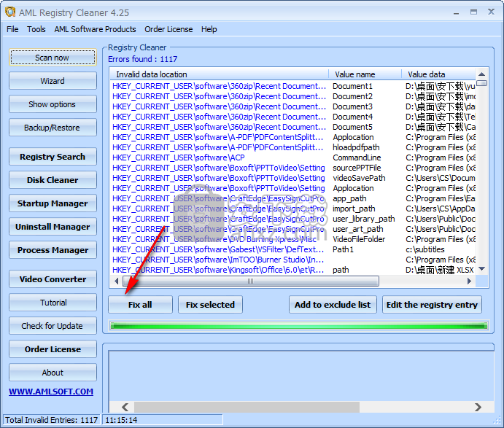This screenshot has width=504, height=428.
Task: Click the 11:15:14 status bar time
Action: (x=121, y=420)
